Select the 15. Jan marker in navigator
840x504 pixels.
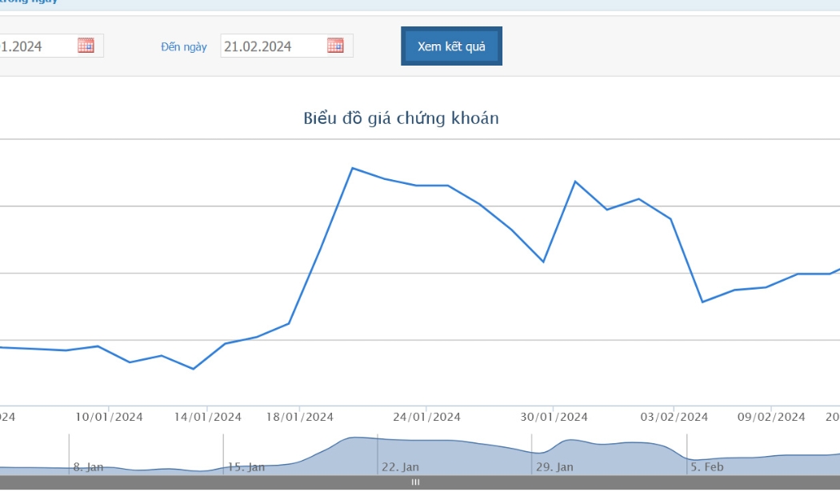(x=246, y=467)
